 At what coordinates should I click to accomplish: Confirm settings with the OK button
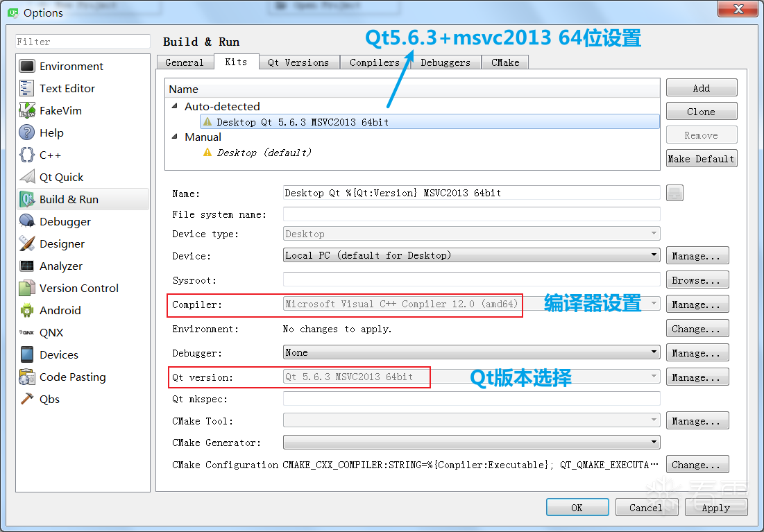(x=577, y=507)
